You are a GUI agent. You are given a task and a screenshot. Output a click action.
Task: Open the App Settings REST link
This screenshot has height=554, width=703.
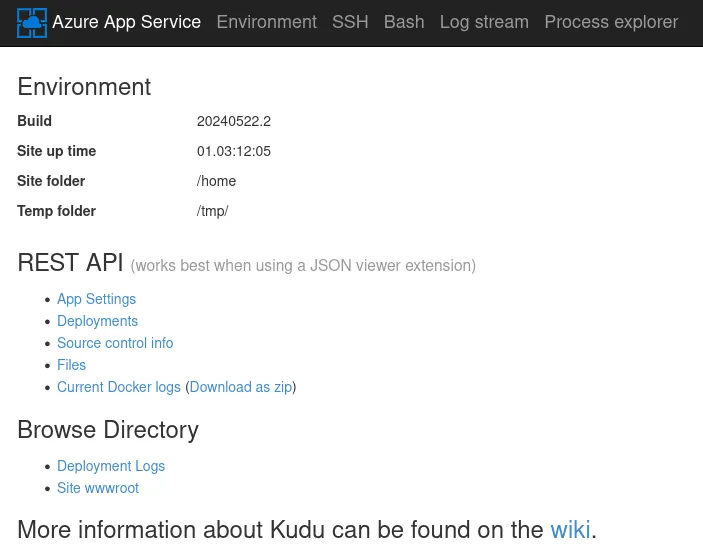(x=96, y=299)
